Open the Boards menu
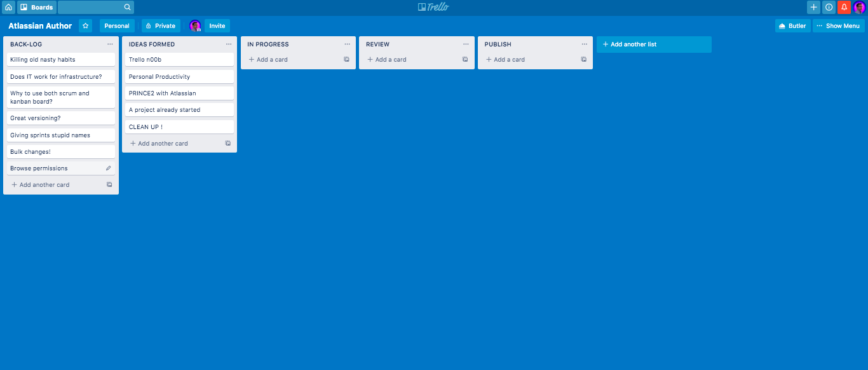This screenshot has height=370, width=868. pos(37,7)
